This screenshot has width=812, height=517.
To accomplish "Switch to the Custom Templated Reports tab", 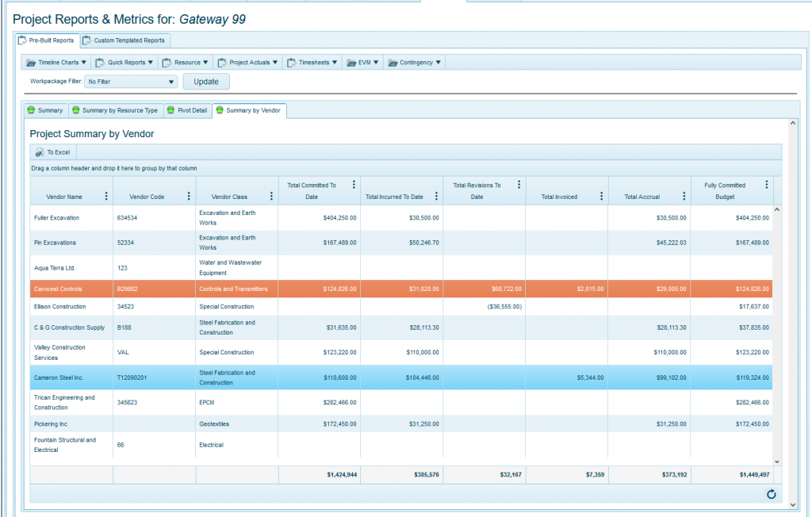I will click(x=128, y=40).
